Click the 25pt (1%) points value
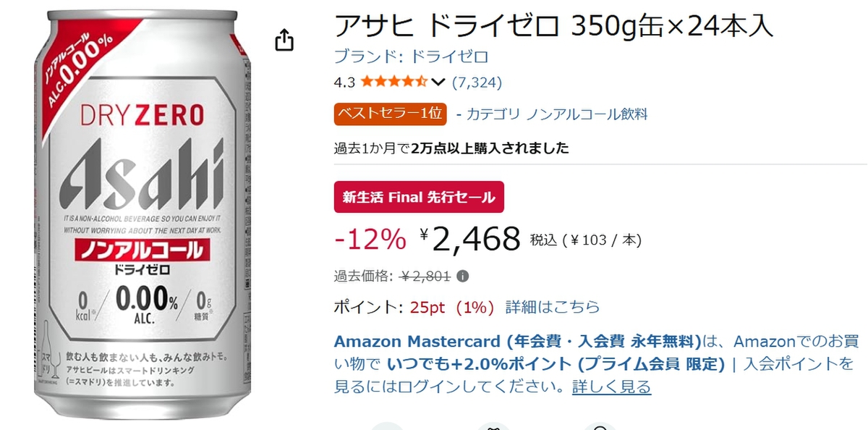This screenshot has height=430, width=868. 451,307
